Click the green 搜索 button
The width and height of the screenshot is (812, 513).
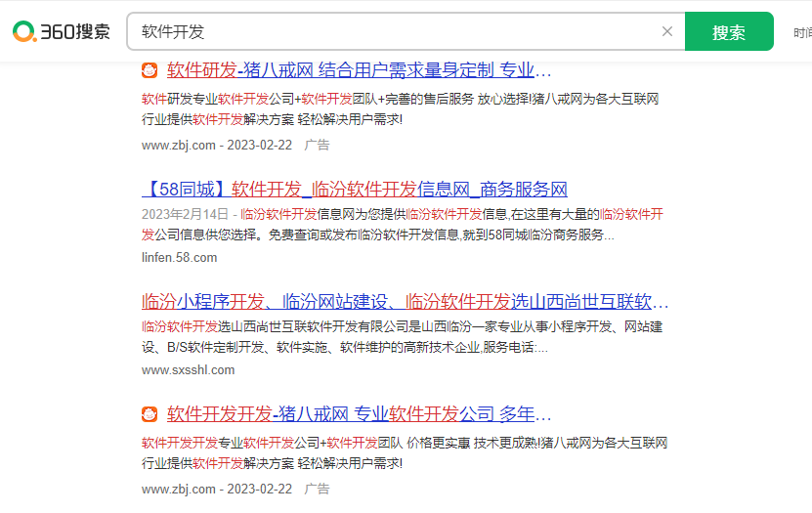(729, 31)
